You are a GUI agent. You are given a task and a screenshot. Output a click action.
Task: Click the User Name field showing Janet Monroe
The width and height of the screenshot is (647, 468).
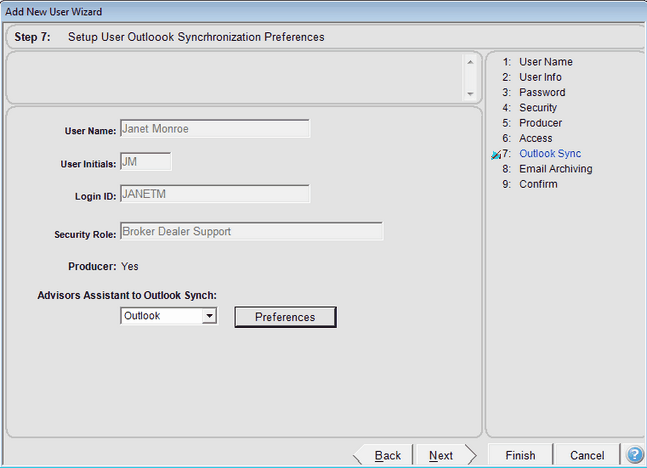pos(215,129)
